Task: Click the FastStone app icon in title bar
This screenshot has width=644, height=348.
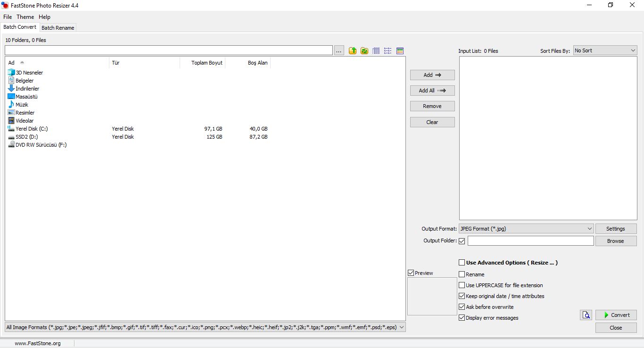Action: [5, 5]
